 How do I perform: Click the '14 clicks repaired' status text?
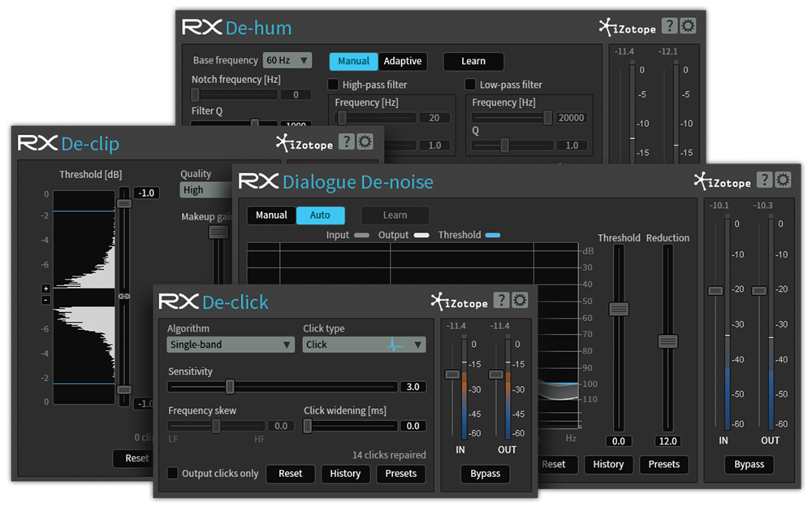pos(389,454)
